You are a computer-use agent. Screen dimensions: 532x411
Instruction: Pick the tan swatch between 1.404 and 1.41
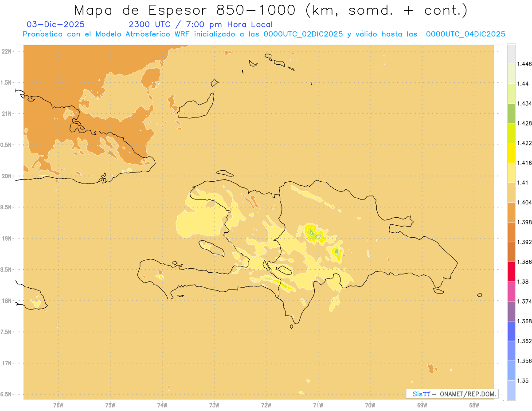pos(511,192)
